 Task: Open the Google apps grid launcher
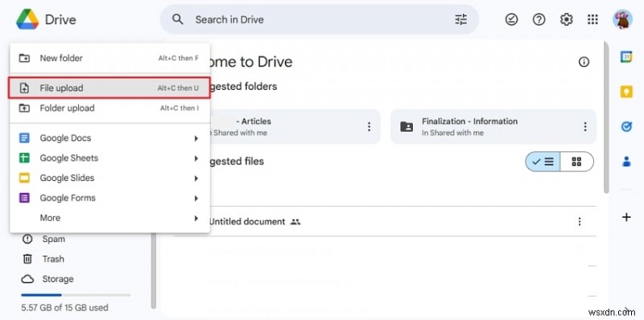(592, 19)
